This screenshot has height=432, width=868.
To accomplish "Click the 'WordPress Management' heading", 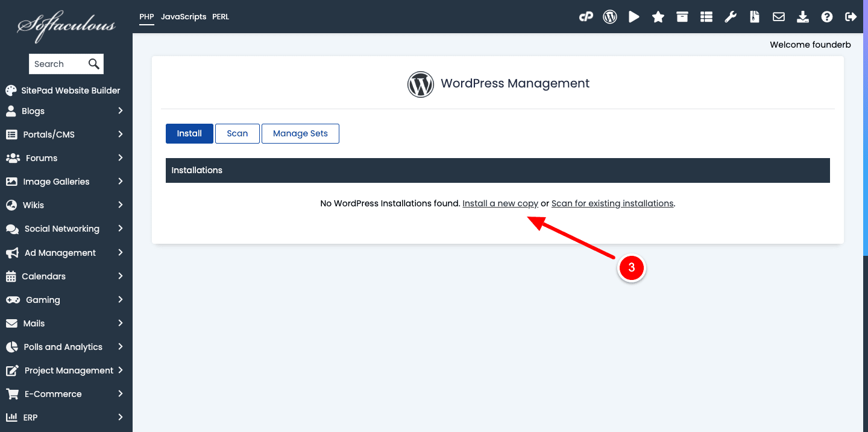I will pos(515,83).
